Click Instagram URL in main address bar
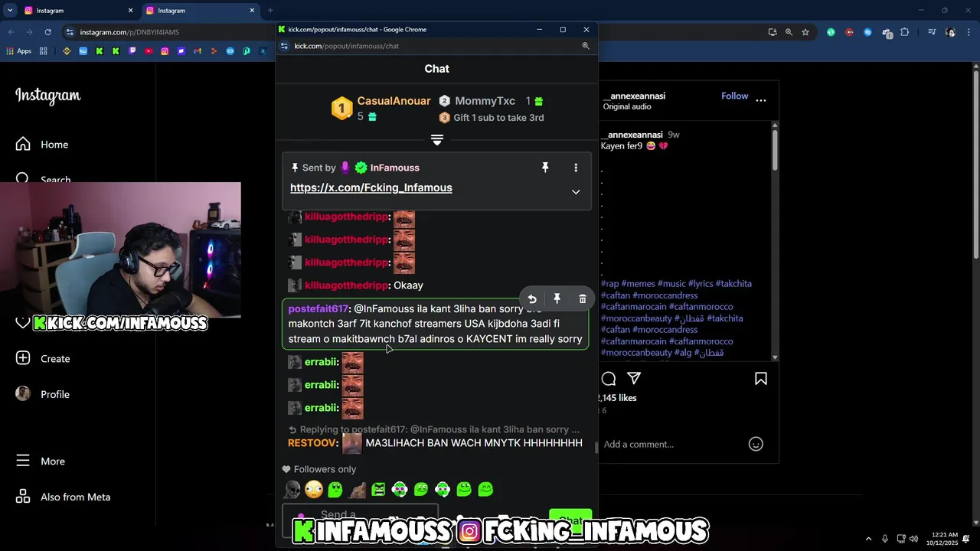980x551 pixels. pos(129,32)
